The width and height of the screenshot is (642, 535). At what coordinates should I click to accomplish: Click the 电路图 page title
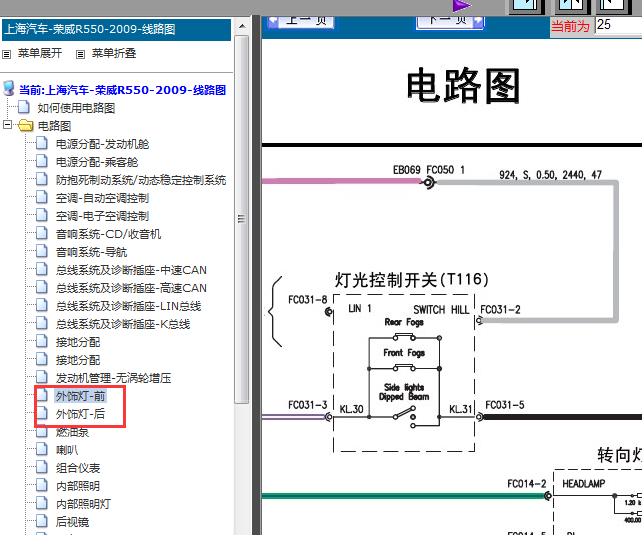pyautogui.click(x=463, y=86)
